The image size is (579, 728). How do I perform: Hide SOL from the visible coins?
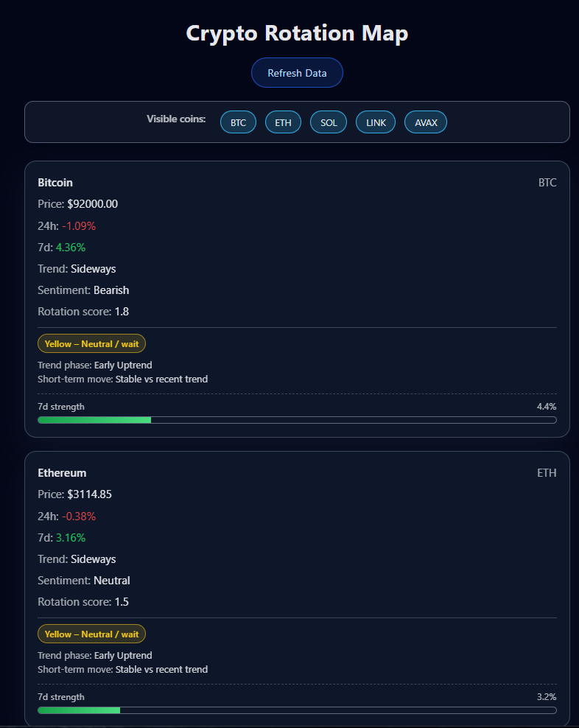tap(329, 122)
